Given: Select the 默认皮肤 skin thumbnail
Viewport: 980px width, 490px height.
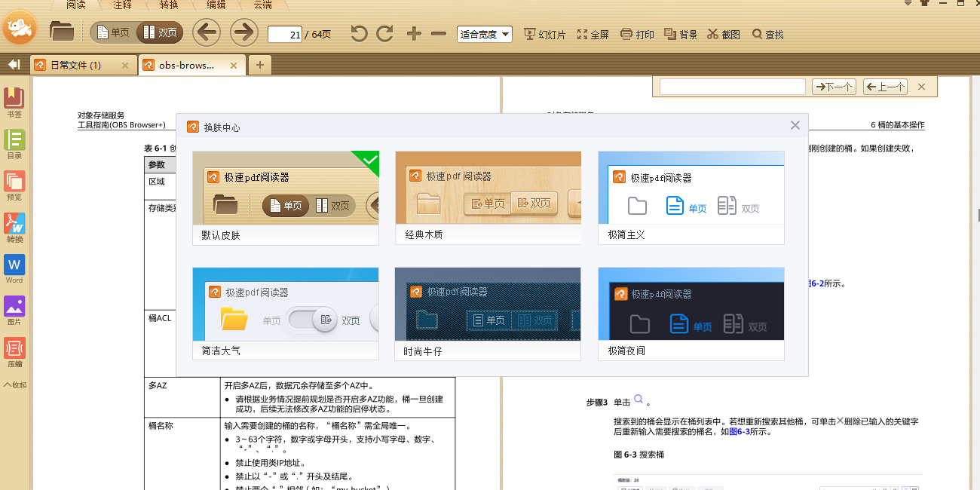Looking at the screenshot, I should tap(286, 198).
